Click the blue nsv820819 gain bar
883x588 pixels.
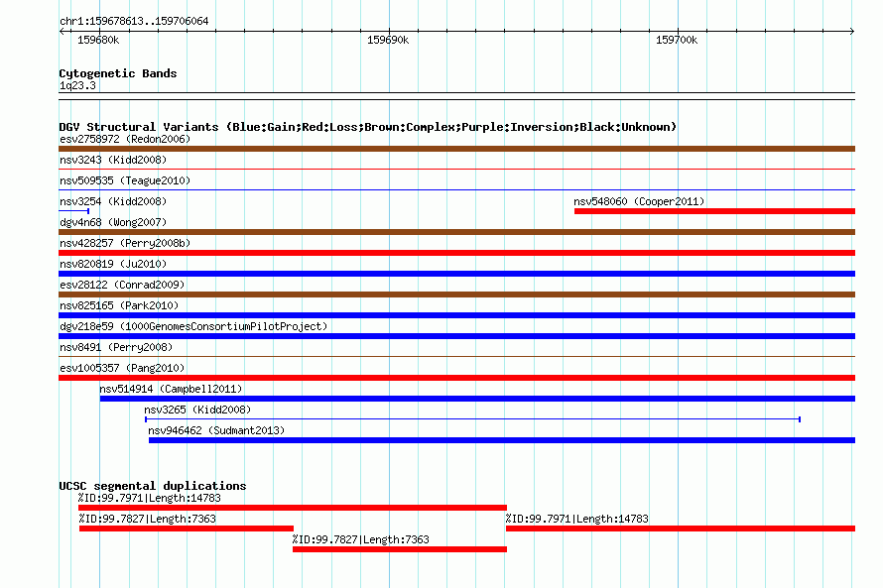pyautogui.click(x=456, y=274)
